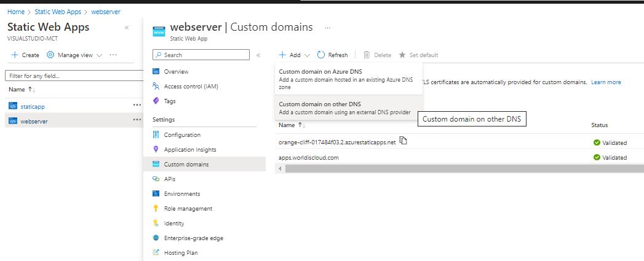Click the Delete trash can icon
This screenshot has width=644, height=261.
(367, 55)
